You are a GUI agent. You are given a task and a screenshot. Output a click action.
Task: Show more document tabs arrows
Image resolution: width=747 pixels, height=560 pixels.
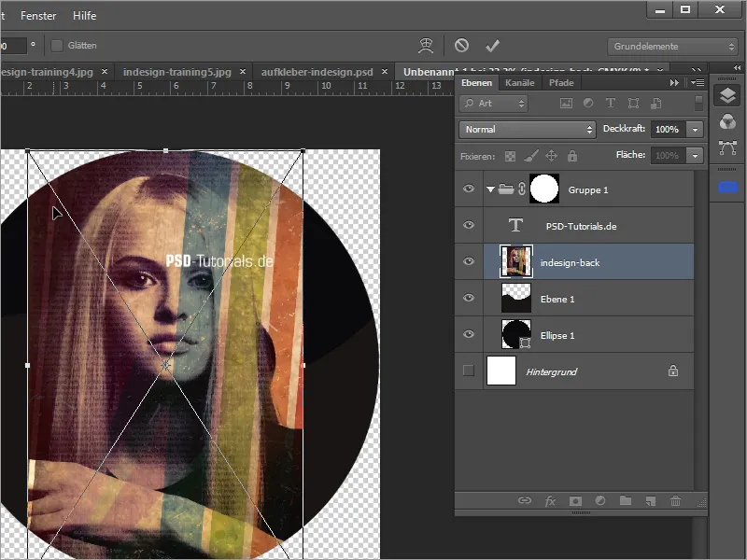pyautogui.click(x=696, y=71)
